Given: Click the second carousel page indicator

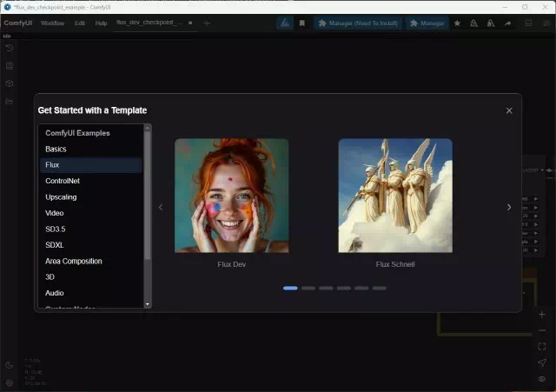Looking at the screenshot, I should pyautogui.click(x=308, y=288).
